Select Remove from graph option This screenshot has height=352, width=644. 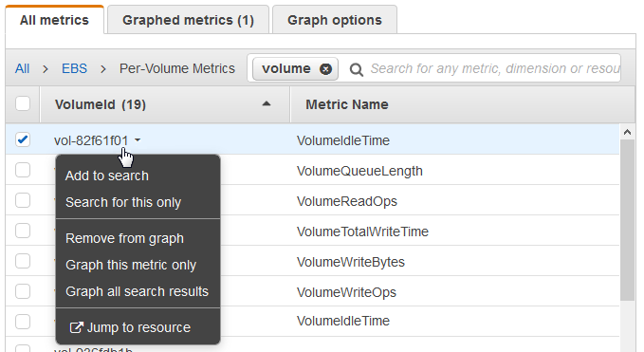click(x=125, y=238)
